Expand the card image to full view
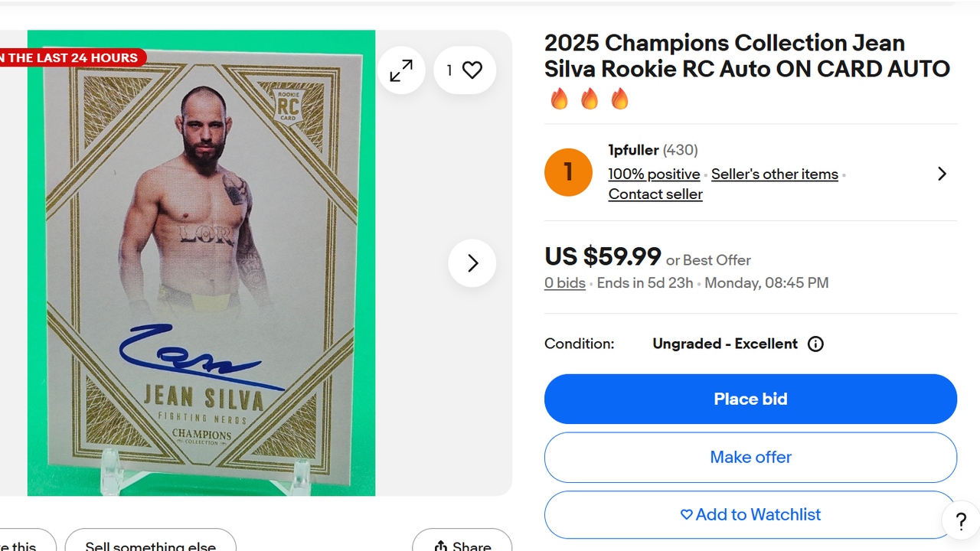The image size is (980, 551). click(401, 70)
